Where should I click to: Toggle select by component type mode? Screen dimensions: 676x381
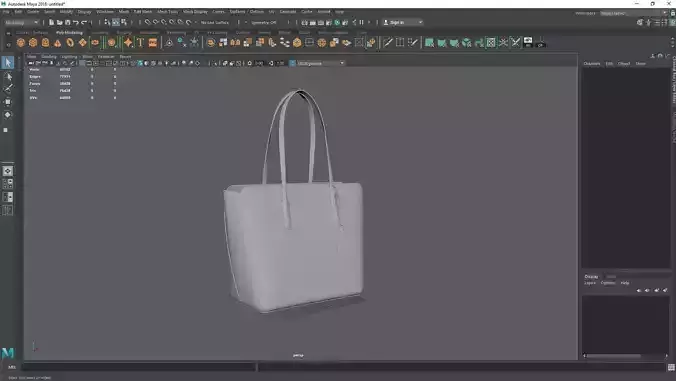click(124, 22)
